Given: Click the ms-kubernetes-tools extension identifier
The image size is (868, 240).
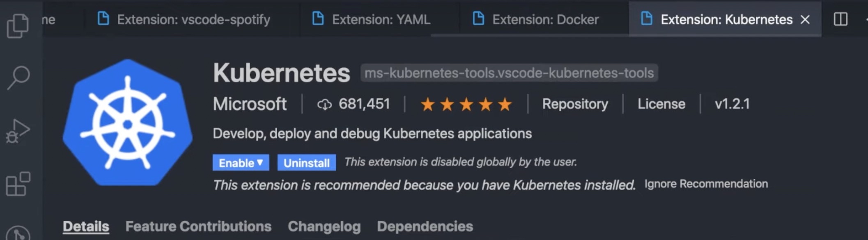Looking at the screenshot, I should (509, 73).
